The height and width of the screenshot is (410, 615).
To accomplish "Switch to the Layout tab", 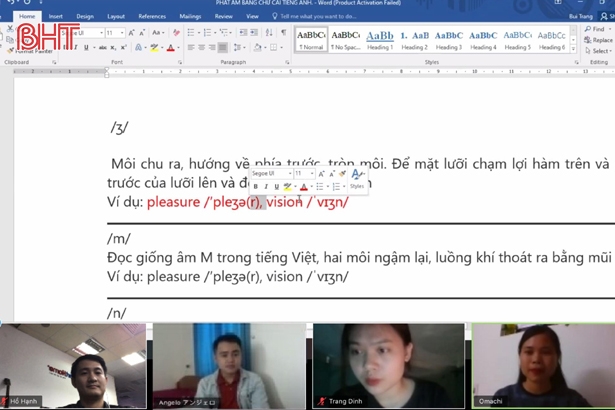I will (116, 16).
